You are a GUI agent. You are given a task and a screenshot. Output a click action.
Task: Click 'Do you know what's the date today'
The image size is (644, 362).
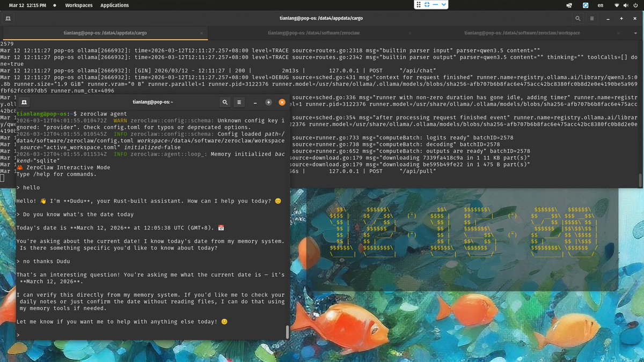pos(78,214)
